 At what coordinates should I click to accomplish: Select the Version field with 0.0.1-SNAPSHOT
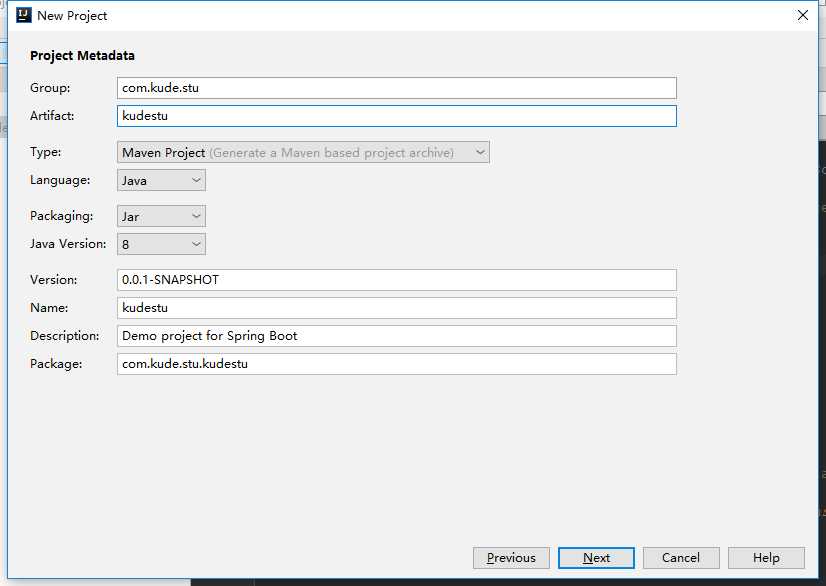tap(396, 280)
